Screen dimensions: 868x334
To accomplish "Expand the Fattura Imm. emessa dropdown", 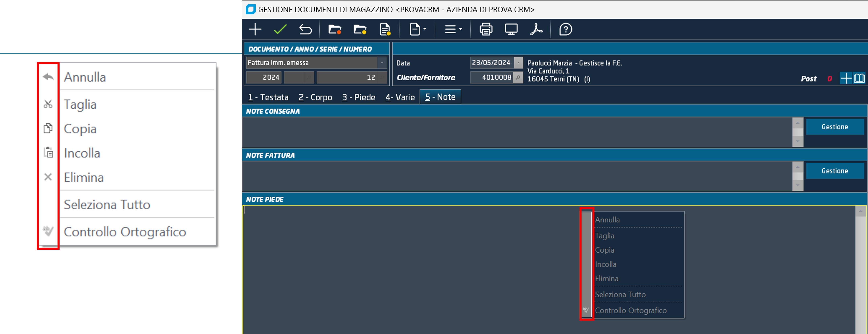I will point(382,63).
